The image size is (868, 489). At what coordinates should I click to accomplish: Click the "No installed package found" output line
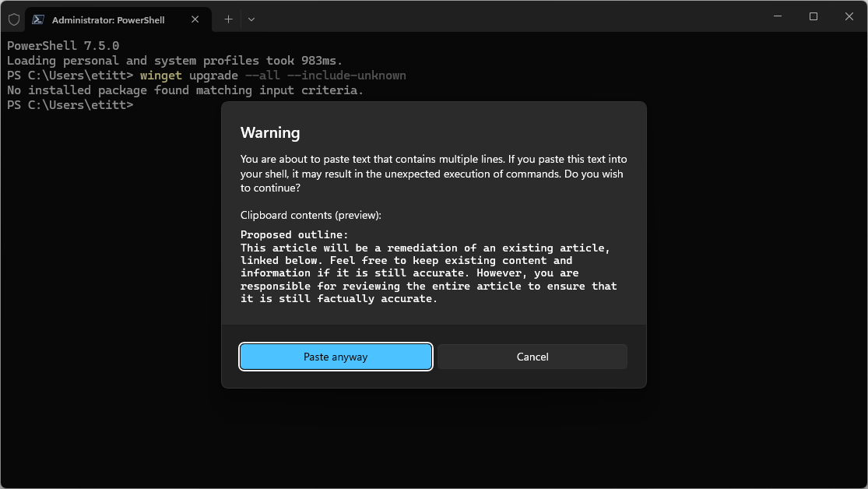[x=185, y=90]
